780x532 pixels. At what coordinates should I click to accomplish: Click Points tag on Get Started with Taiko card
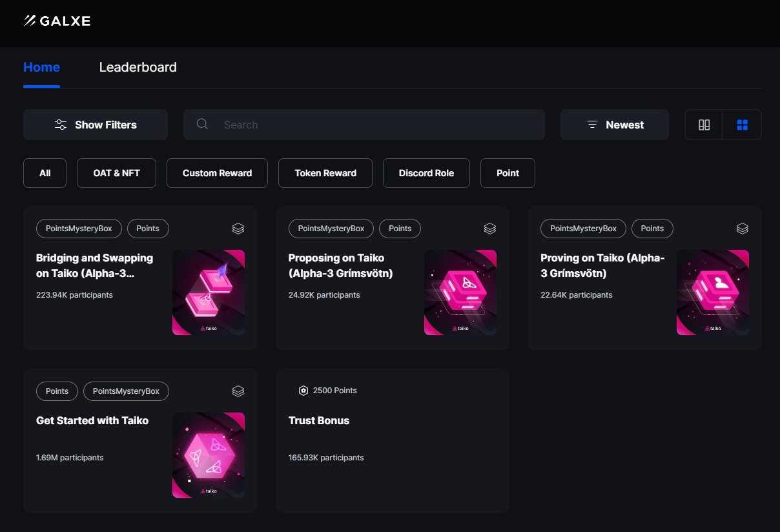coord(57,391)
